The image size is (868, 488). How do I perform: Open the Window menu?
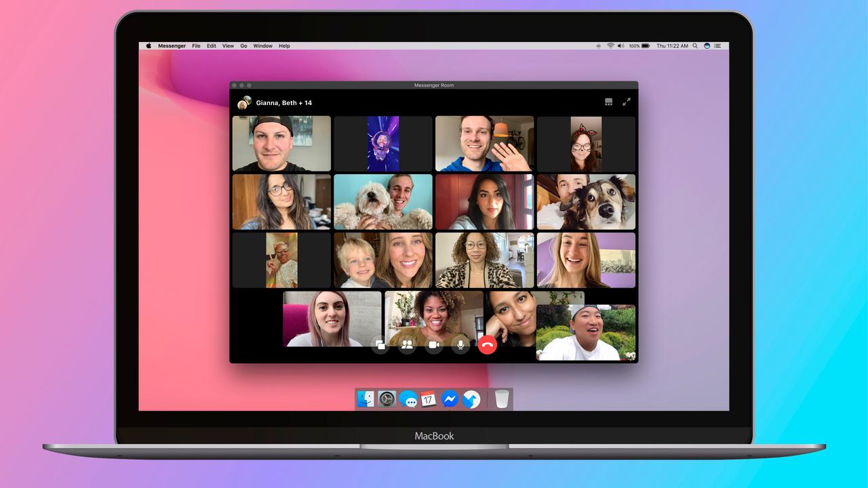tap(262, 46)
